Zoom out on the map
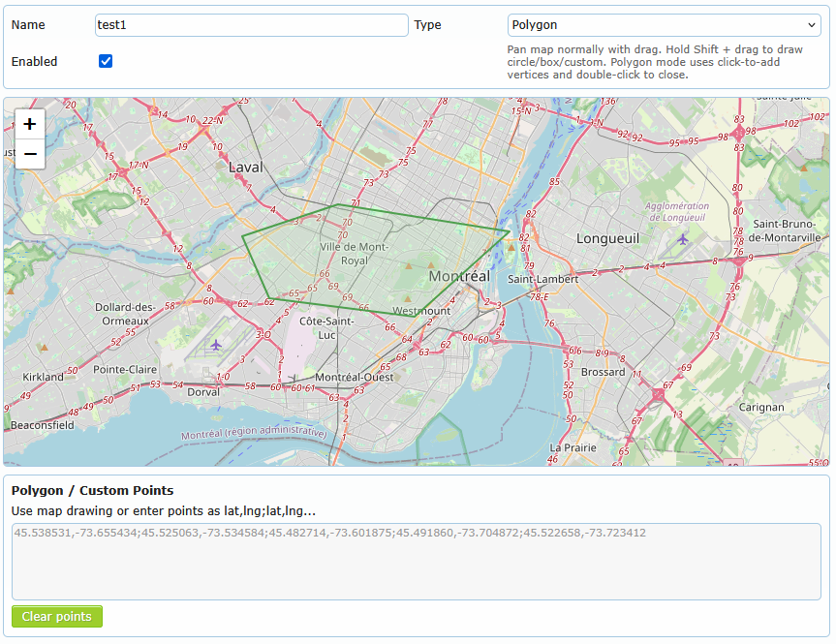Viewport: 836px width, 644px height. click(x=30, y=154)
